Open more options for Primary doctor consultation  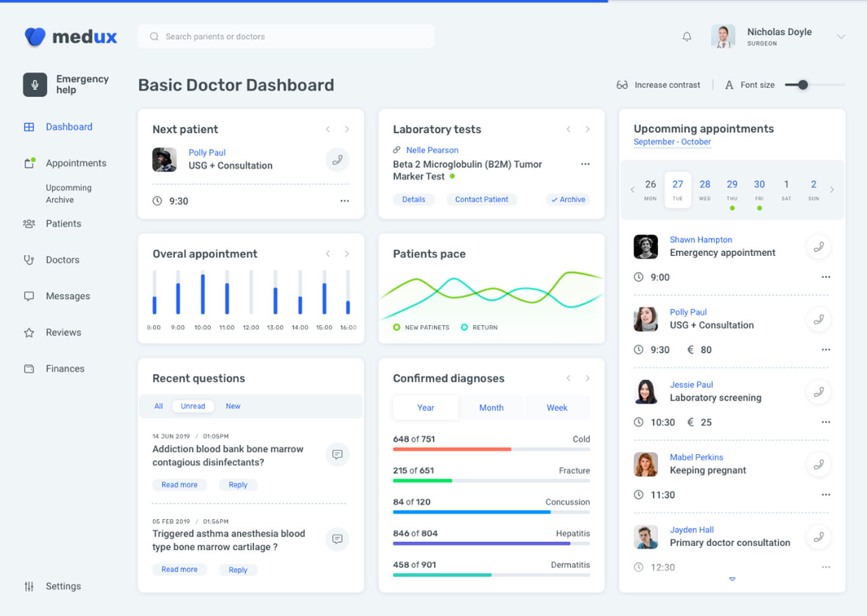click(x=826, y=567)
